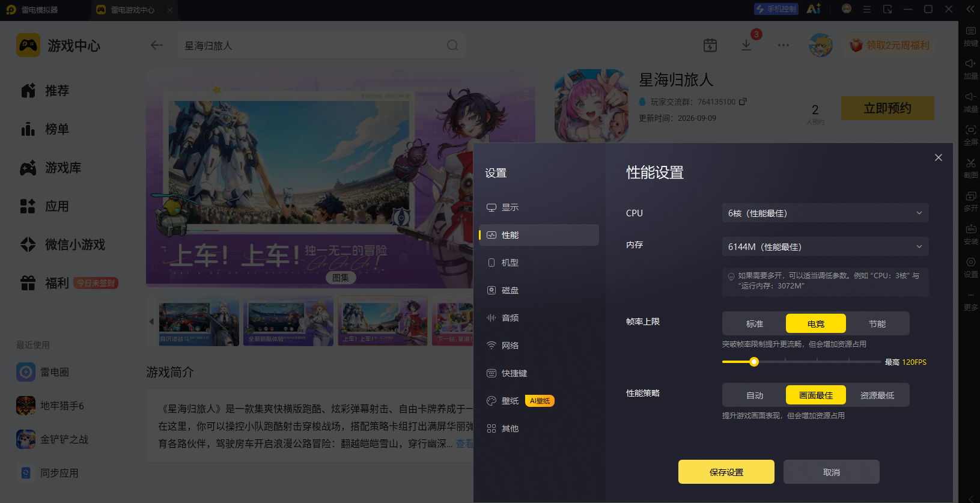The image size is (980, 503).
Task: Expand the 内存 memory dropdown
Action: coord(825,246)
